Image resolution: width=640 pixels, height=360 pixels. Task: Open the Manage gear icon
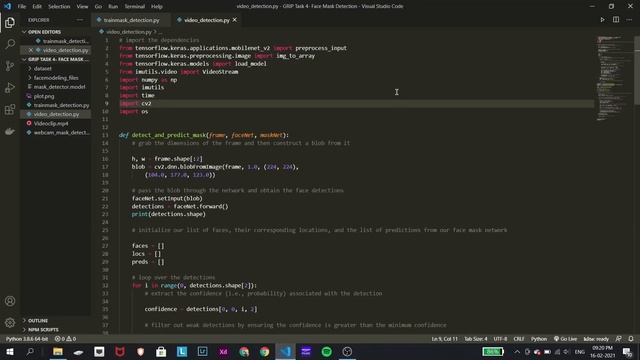coord(10,323)
